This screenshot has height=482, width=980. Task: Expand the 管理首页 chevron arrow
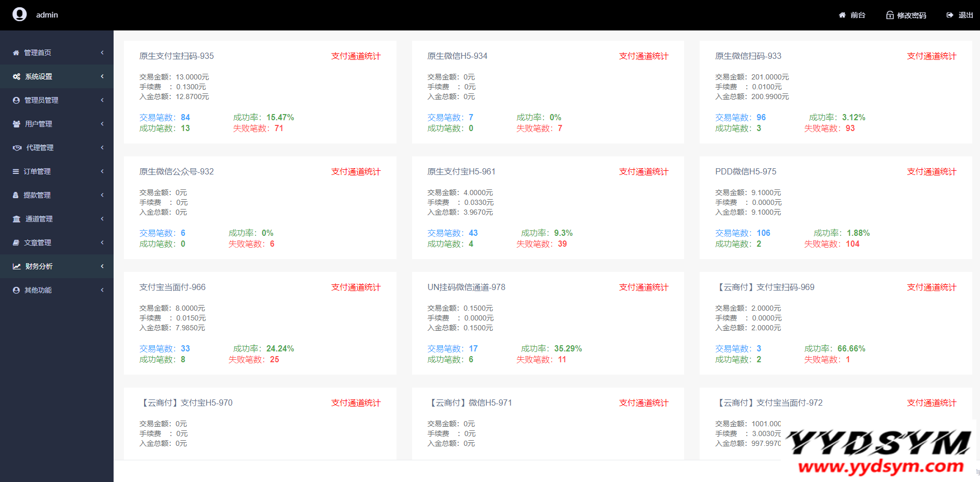tap(102, 53)
